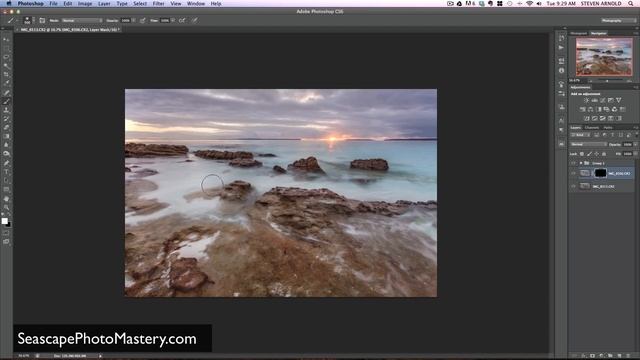Click the brush Opacity value field
Viewport: 640px width, 360px height.
[125, 20]
